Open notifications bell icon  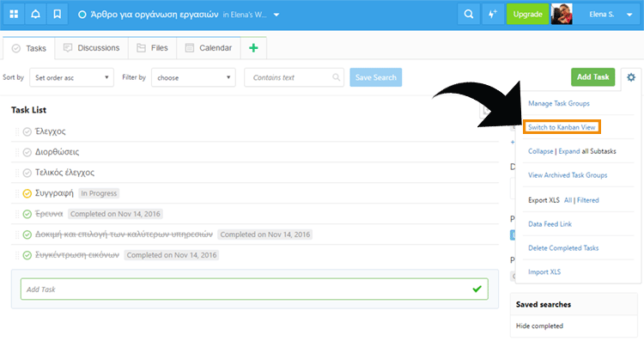click(35, 15)
